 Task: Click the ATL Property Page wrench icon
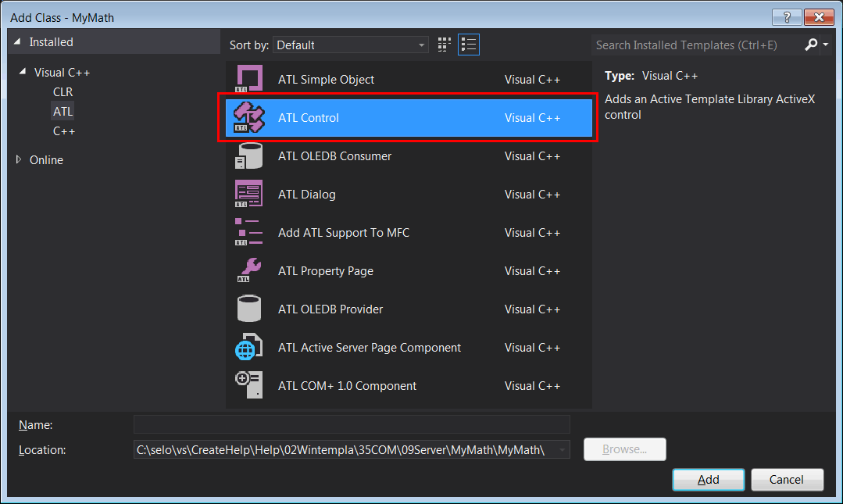click(x=249, y=270)
